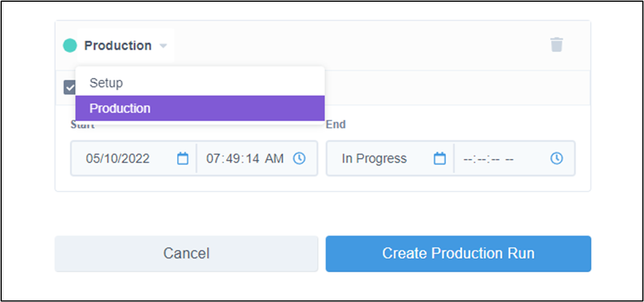Collapse the dropdown with the small arrow
Viewport: 644px width, 302px height.
click(163, 46)
